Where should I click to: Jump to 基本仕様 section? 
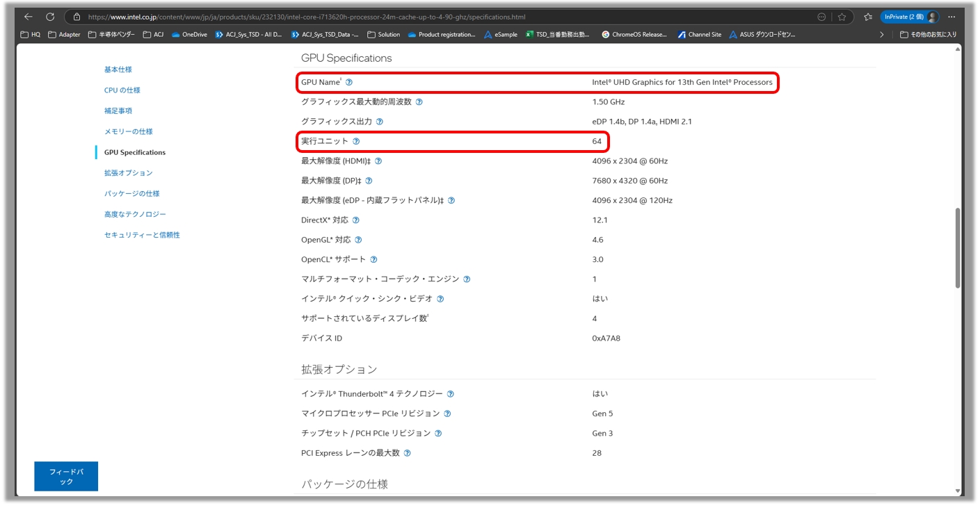click(x=118, y=69)
